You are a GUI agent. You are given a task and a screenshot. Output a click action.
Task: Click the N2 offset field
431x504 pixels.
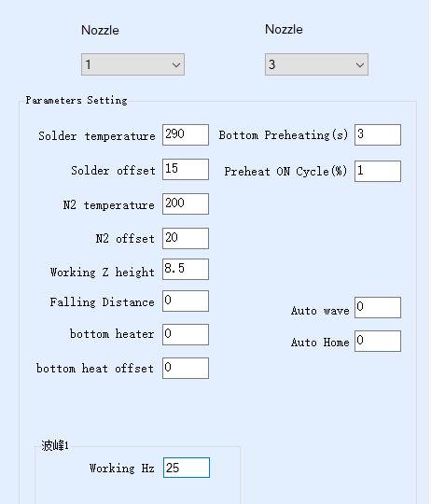pos(186,238)
